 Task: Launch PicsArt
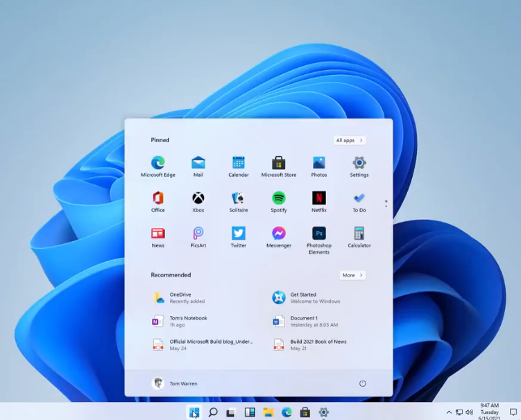click(x=198, y=238)
